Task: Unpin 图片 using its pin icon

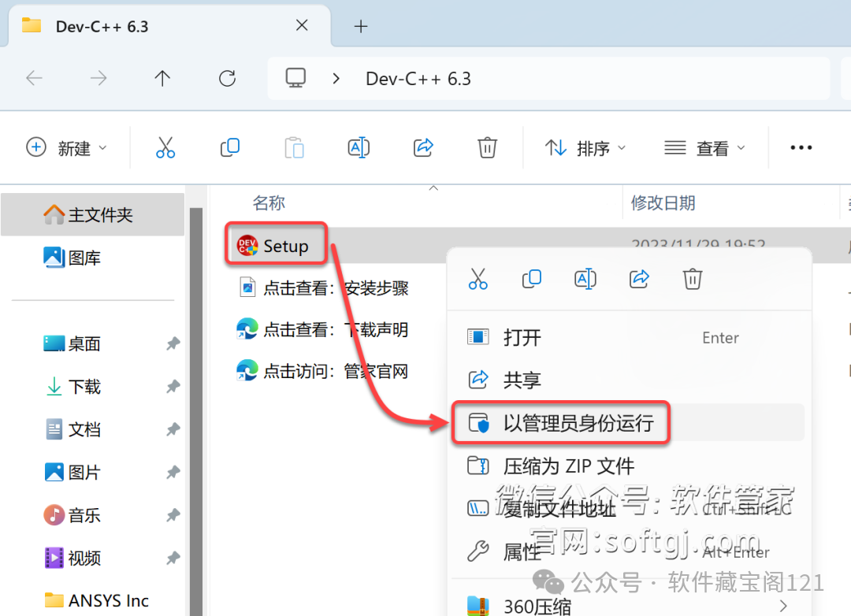Action: 173,472
